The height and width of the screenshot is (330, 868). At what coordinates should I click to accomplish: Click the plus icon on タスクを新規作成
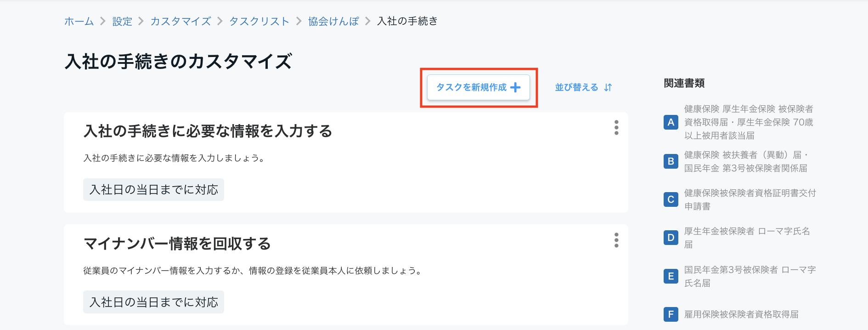point(515,87)
